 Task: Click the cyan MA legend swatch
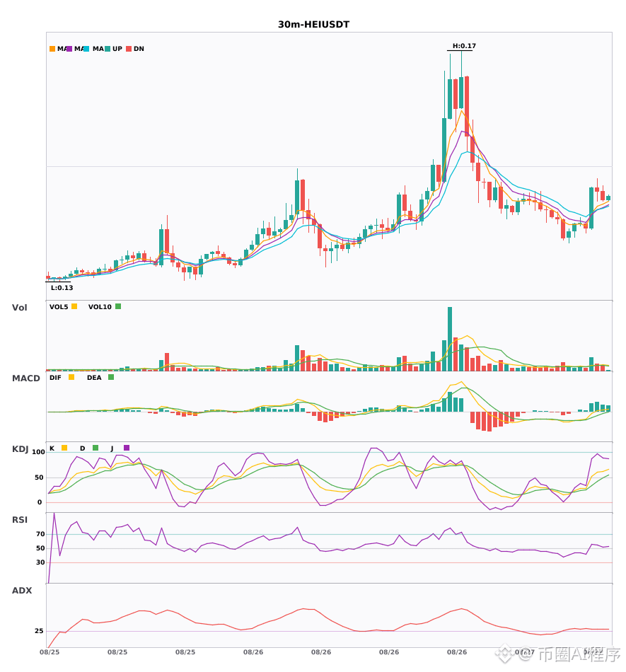click(x=86, y=49)
